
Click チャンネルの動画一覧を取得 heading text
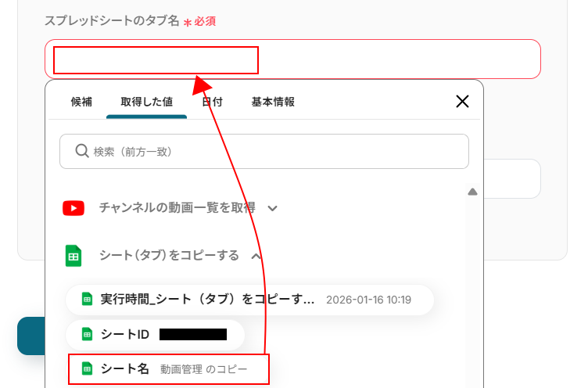tap(177, 208)
